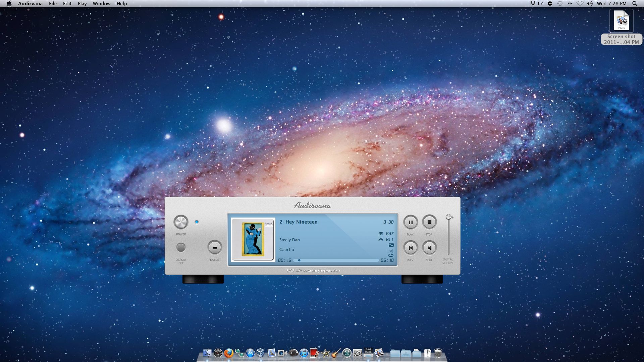Click the track progress bar
644x362 pixels.
tap(335, 260)
